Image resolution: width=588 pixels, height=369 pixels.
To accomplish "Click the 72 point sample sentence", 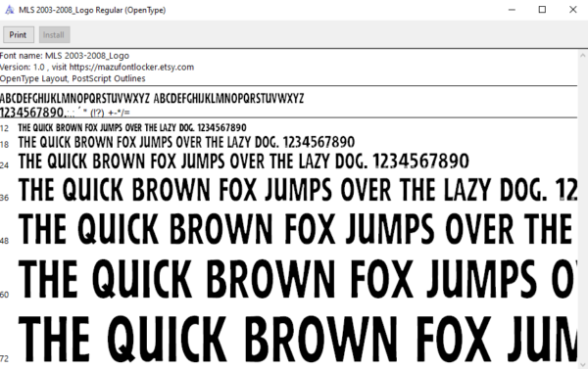I will pos(298,339).
